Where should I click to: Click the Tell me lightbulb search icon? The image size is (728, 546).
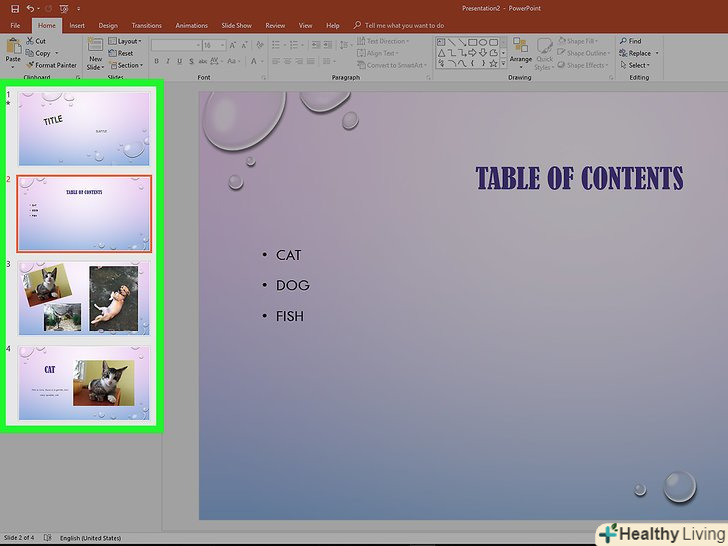[x=357, y=25]
